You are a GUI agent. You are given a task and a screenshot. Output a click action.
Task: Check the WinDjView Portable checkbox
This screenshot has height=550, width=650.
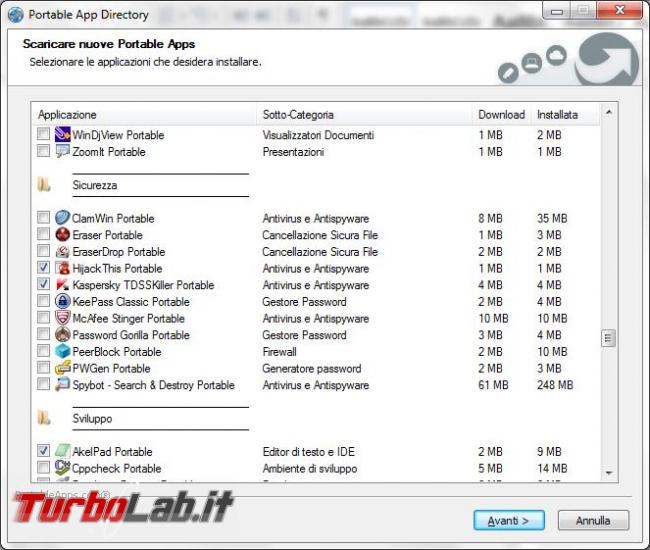[43, 134]
